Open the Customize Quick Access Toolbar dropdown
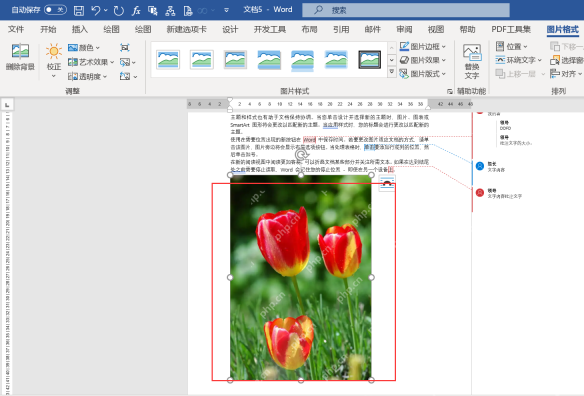584x396 pixels. pyautogui.click(x=226, y=10)
